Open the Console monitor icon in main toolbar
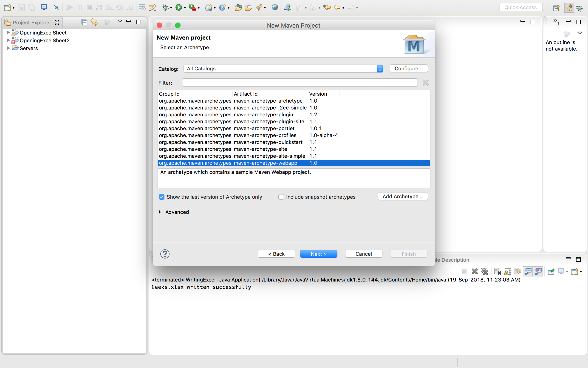Screen dimensions: 588x368 [x=44, y=8]
